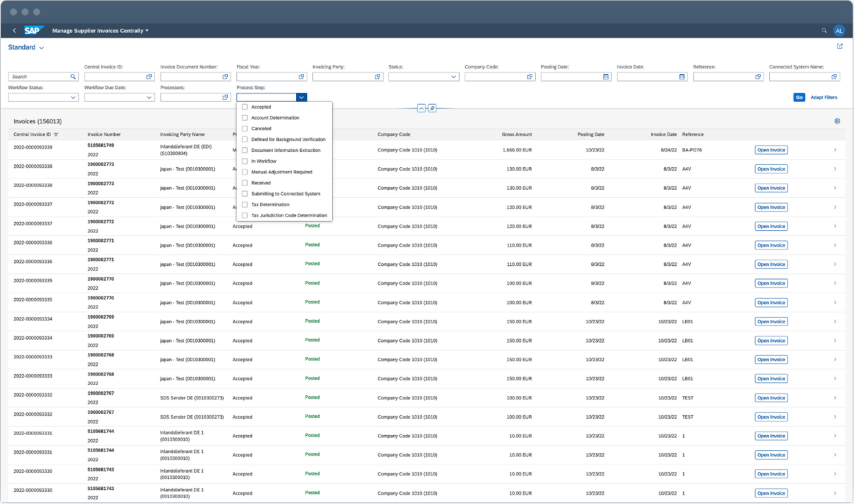Open the Invoice Date calendar picker
Screen dimensions: 854x504
[682, 77]
